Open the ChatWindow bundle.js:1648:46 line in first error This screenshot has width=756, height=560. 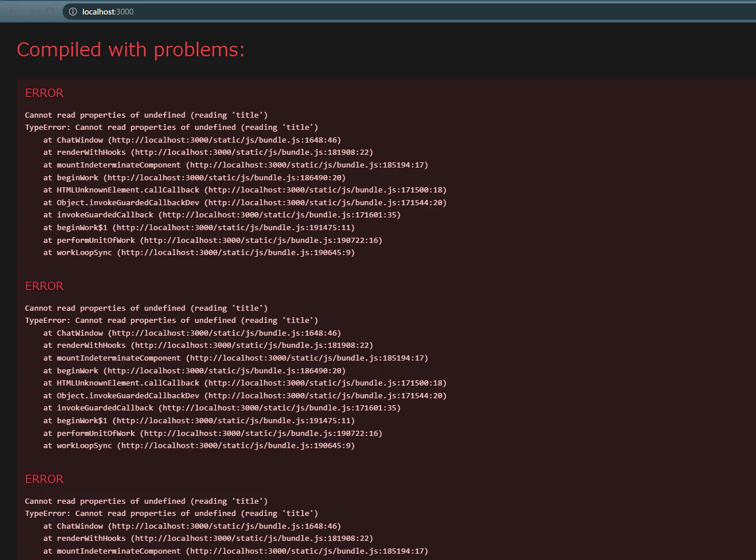[x=192, y=140]
